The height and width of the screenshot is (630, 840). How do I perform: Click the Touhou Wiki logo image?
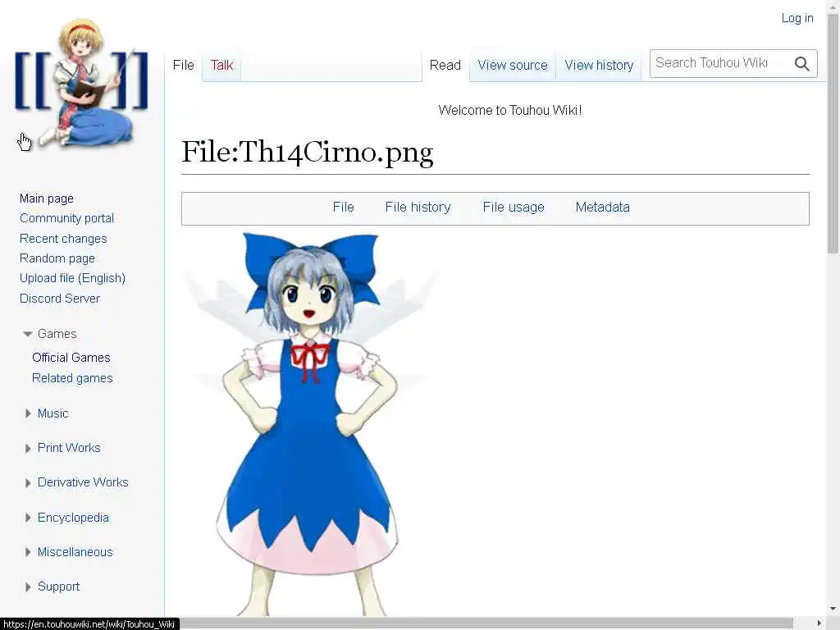[x=81, y=83]
